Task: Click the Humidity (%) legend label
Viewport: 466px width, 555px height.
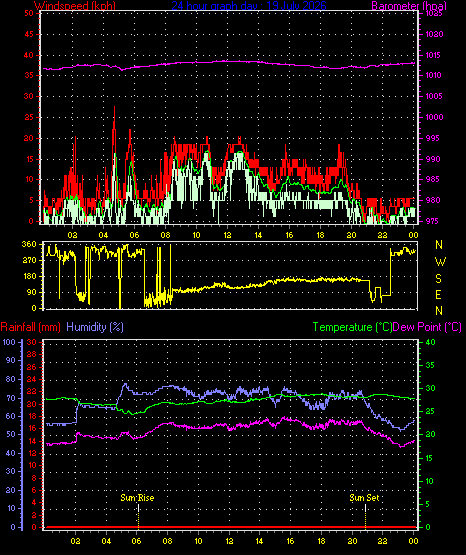Action: [95, 327]
